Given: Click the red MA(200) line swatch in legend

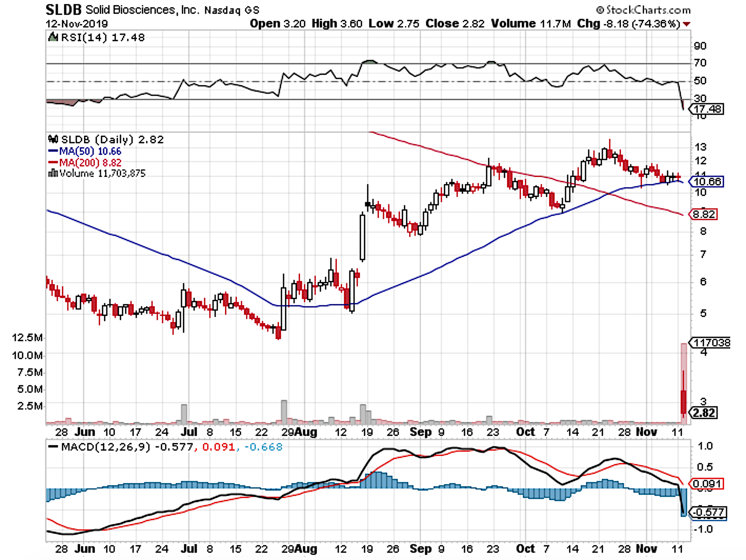Looking at the screenshot, I should point(53,163).
